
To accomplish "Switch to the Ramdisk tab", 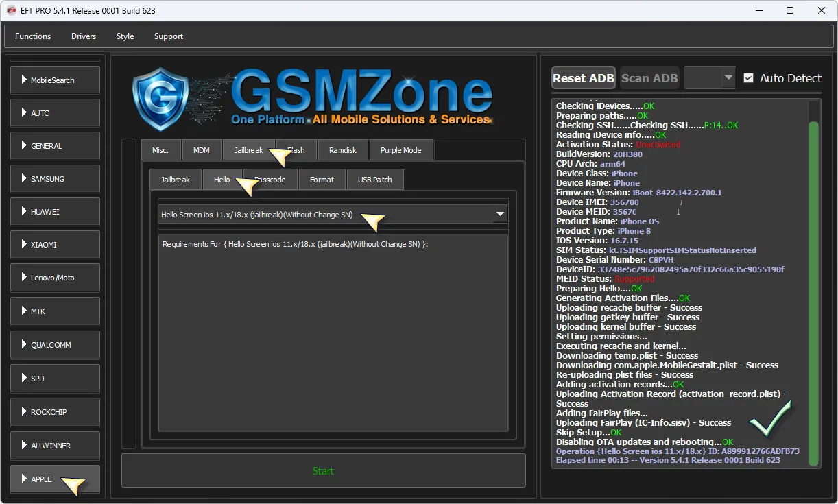I will tap(342, 150).
